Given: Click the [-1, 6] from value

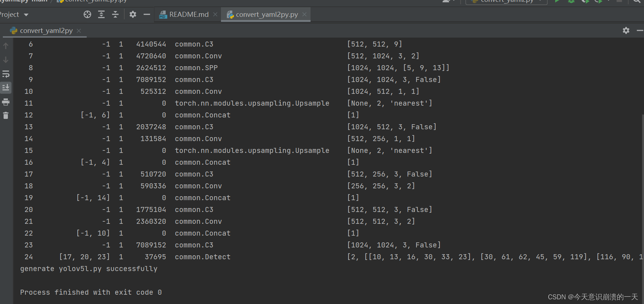Looking at the screenshot, I should (95, 115).
